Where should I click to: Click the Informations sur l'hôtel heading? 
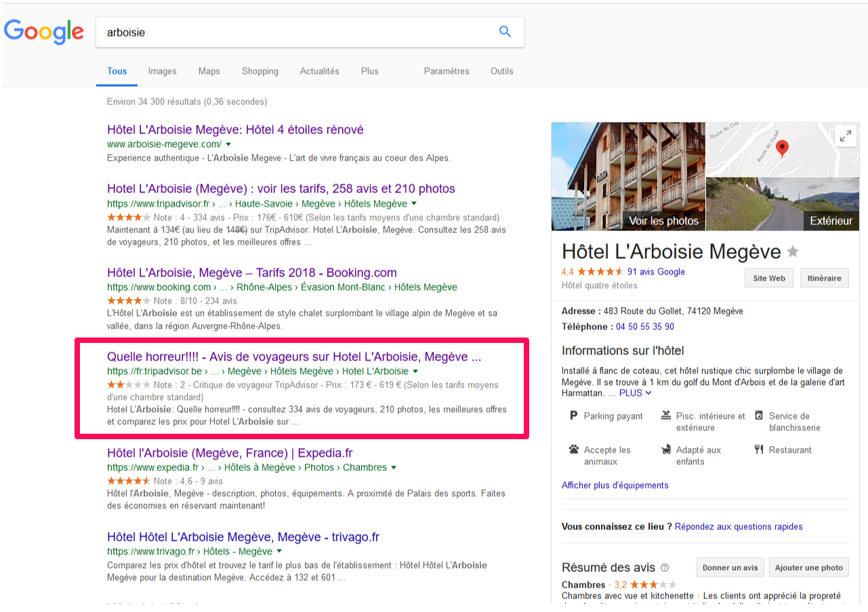[x=623, y=350]
